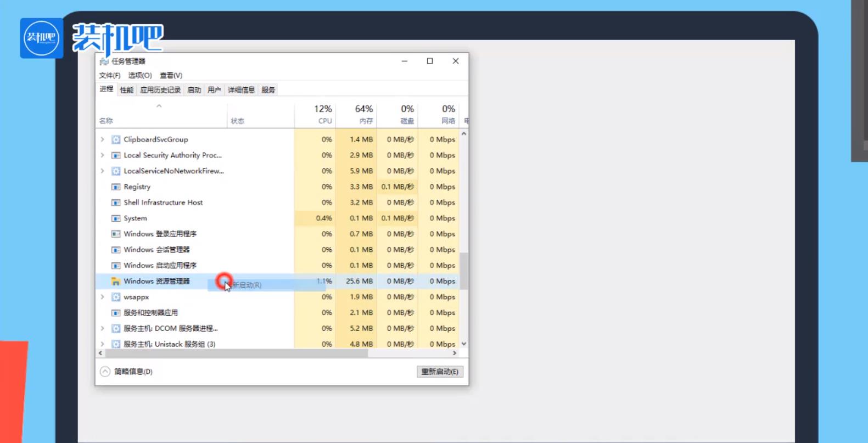Click sort arrow above the 名称 column
Image resolution: width=868 pixels, height=443 pixels.
click(159, 106)
